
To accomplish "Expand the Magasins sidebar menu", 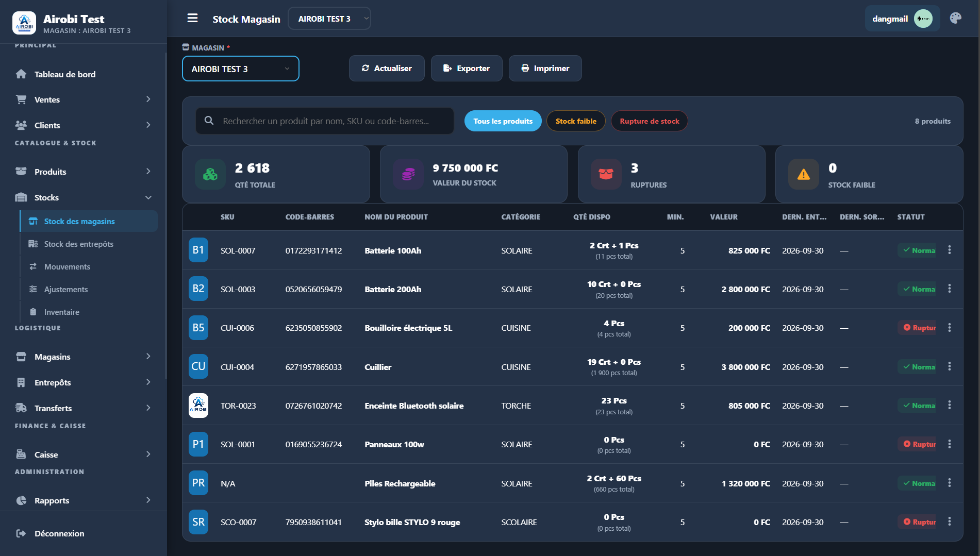I will [84, 357].
